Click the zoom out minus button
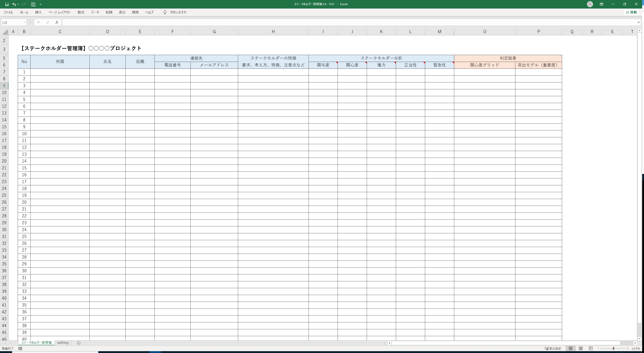Screen dimensions: 644x353 point(598,348)
